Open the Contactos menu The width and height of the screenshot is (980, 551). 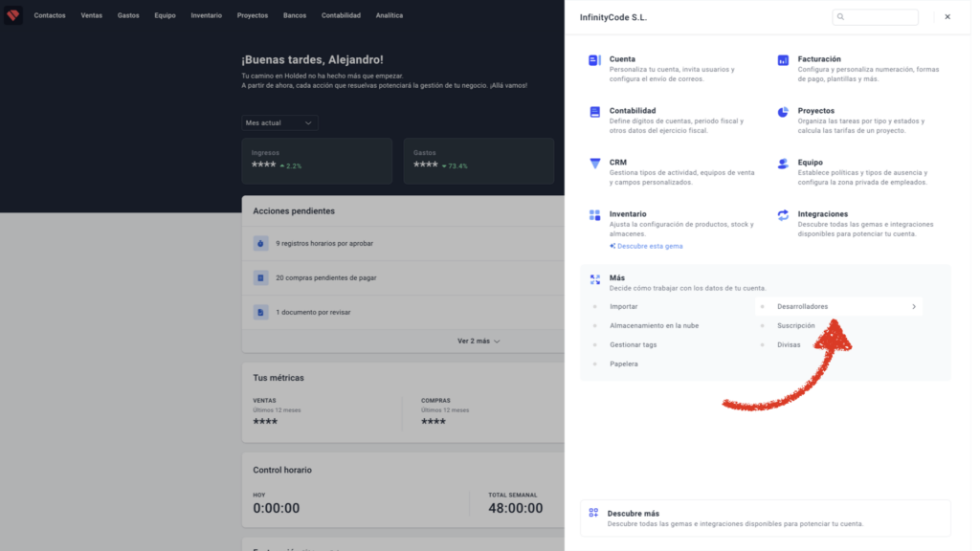click(50, 15)
